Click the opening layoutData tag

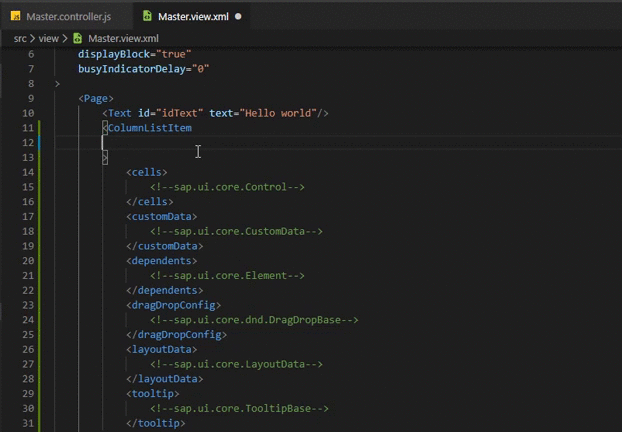click(x=162, y=349)
